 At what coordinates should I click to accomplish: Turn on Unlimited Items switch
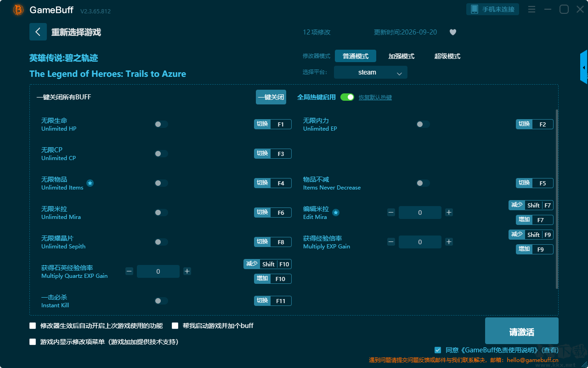161,183
